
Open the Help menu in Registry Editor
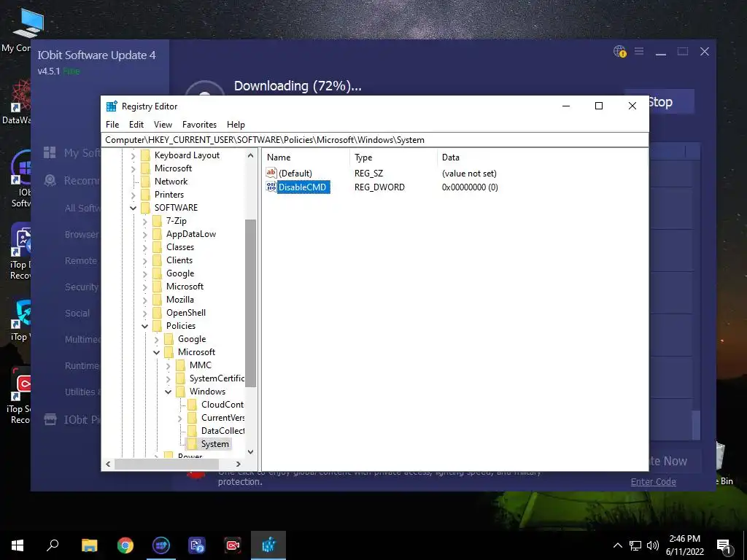tap(236, 124)
